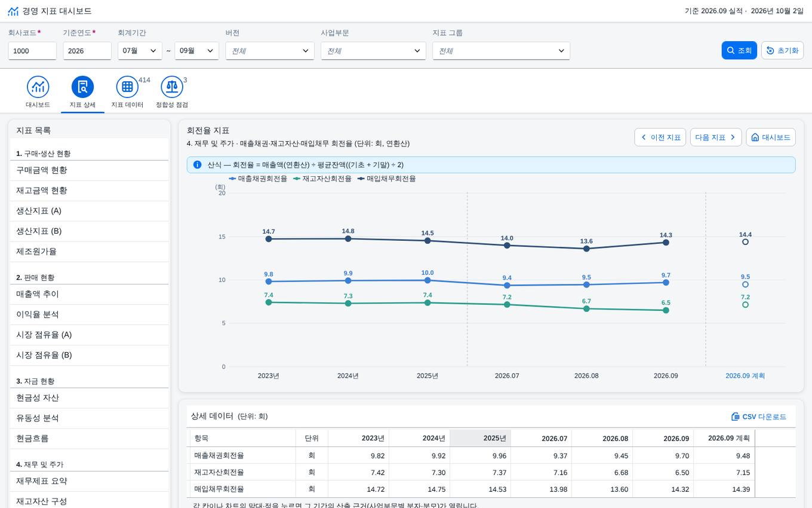Image resolution: width=812 pixels, height=508 pixels.
Task: Select 매출액 추이 in the list
Action: click(x=90, y=294)
